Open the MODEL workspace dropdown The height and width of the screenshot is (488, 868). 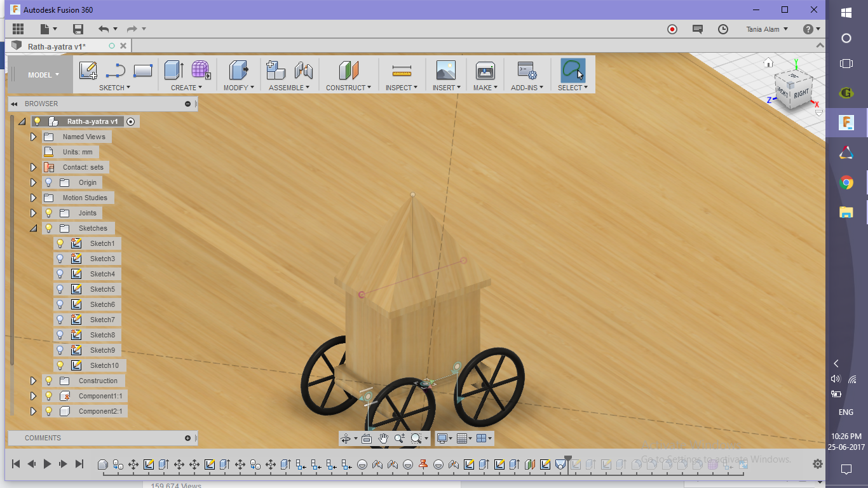[43, 75]
